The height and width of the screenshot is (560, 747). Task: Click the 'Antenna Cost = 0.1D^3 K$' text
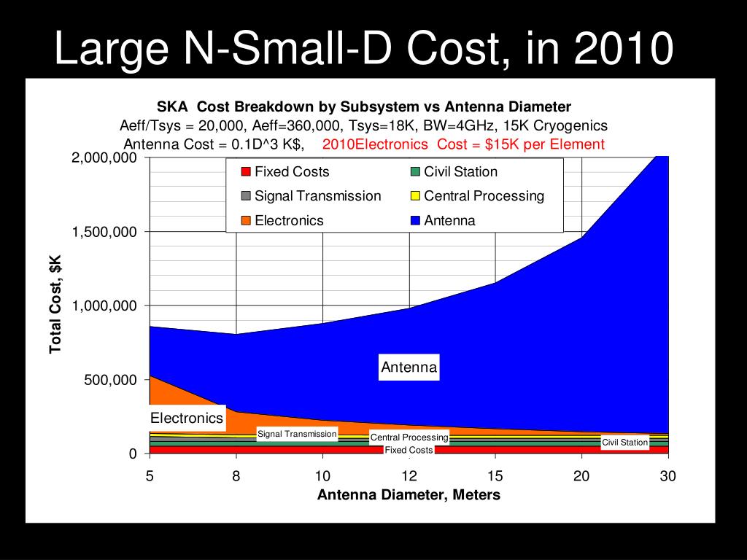click(214, 144)
